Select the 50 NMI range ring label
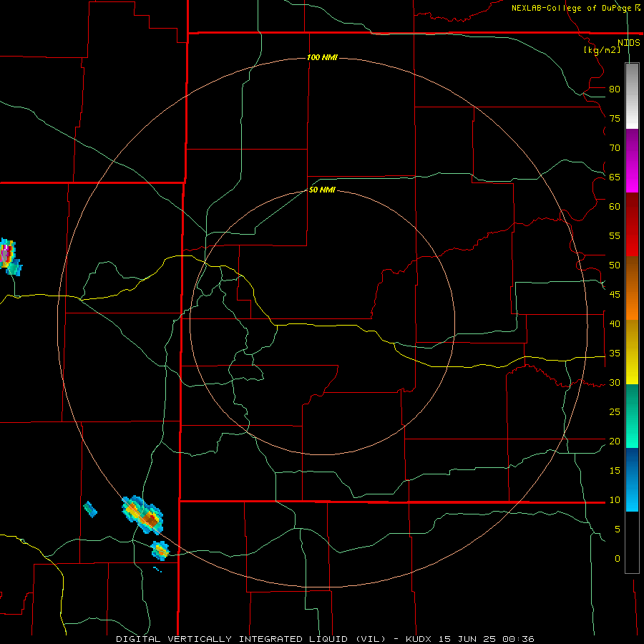Image resolution: width=644 pixels, height=644 pixels. tap(322, 190)
